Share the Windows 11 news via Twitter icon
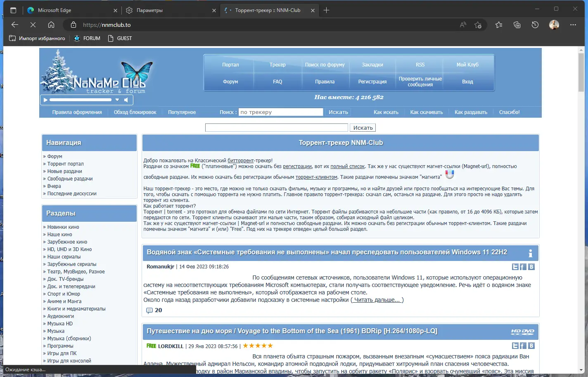Image resolution: width=588 pixels, height=377 pixels. 515,267
